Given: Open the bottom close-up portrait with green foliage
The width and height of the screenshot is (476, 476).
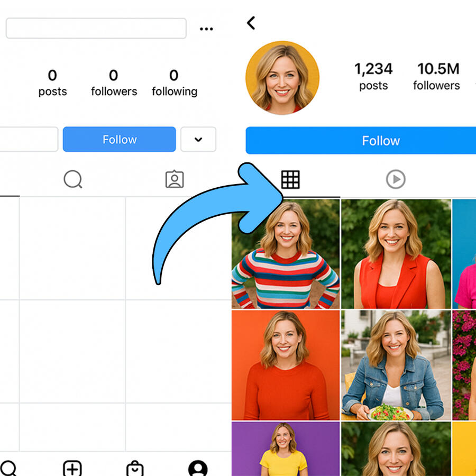Looking at the screenshot, I should 396,449.
